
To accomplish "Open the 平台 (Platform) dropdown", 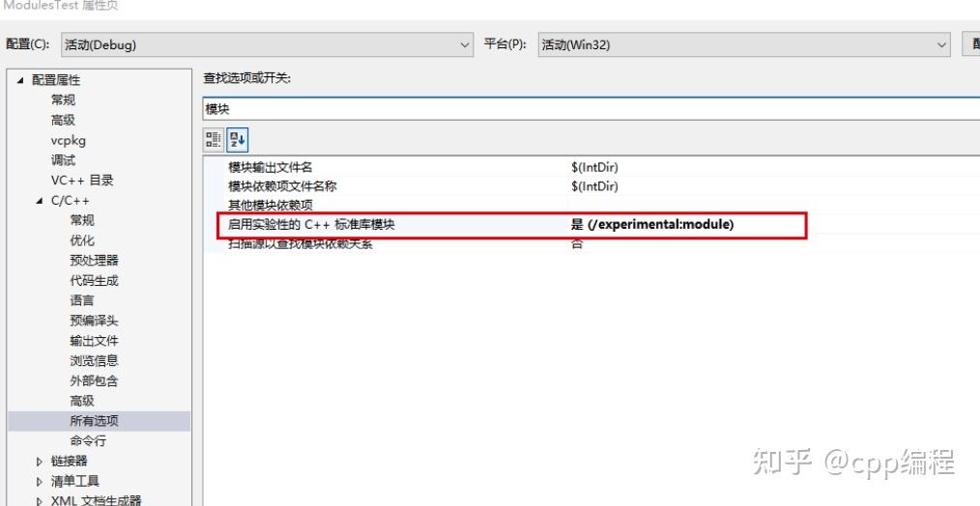I will 744,45.
